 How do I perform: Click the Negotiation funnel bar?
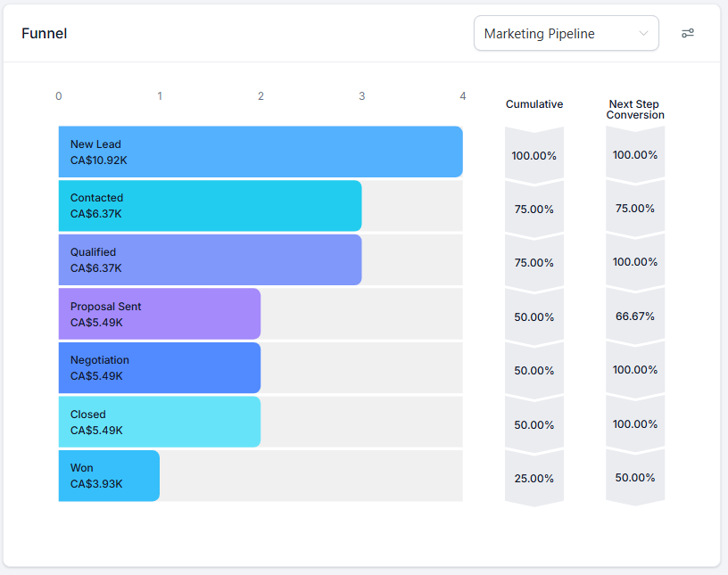point(159,367)
